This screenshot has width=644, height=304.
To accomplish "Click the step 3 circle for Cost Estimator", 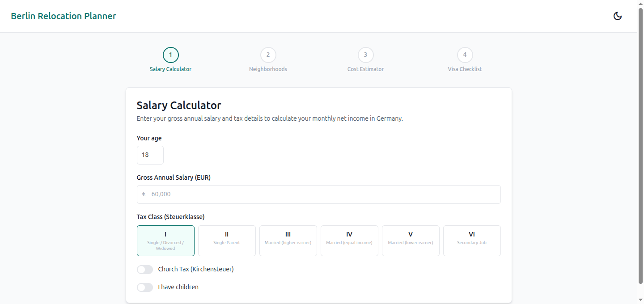I will coord(365,55).
